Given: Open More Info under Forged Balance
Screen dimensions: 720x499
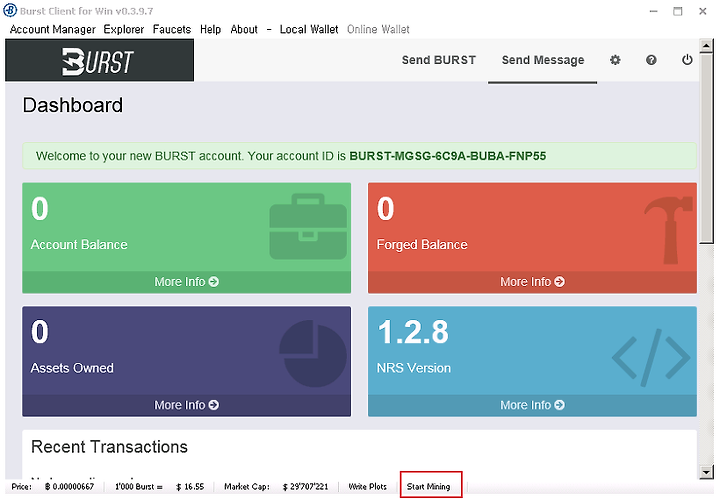Looking at the screenshot, I should 532,282.
